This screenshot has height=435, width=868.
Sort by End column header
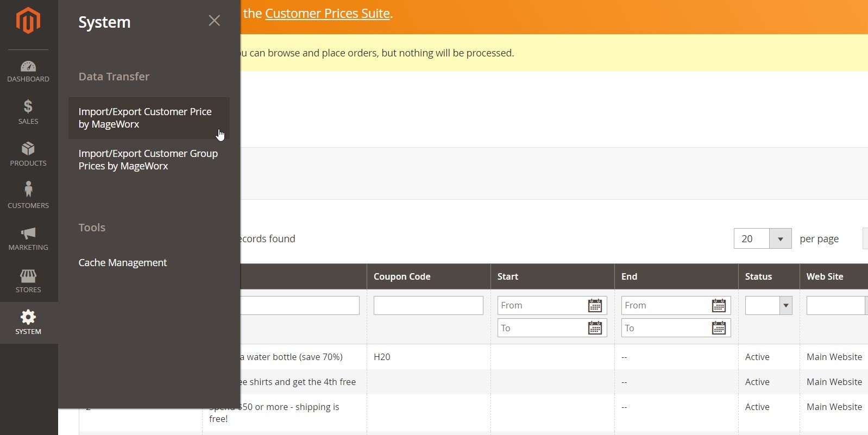coord(676,276)
